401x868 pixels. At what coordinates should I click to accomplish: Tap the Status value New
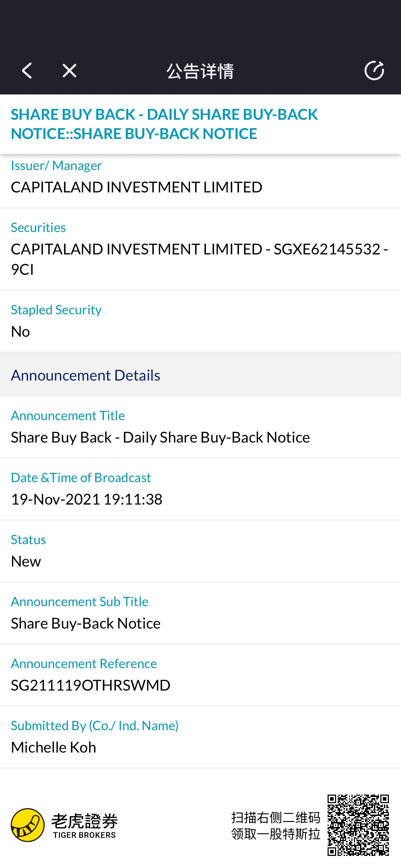click(26, 562)
